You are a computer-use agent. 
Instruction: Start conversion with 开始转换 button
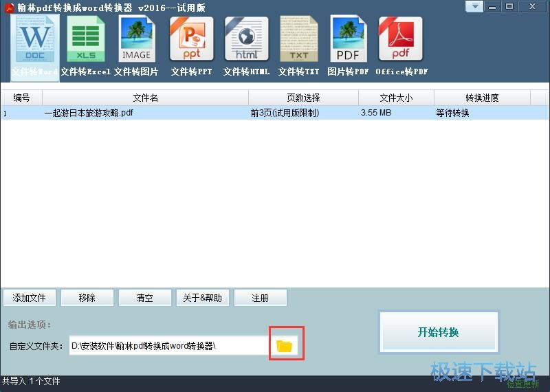pos(439,332)
